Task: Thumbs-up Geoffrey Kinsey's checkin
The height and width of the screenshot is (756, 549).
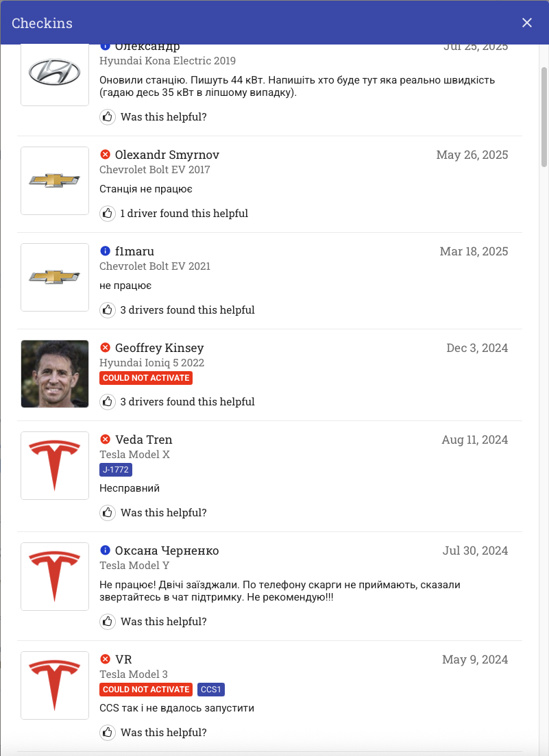Action: point(108,402)
